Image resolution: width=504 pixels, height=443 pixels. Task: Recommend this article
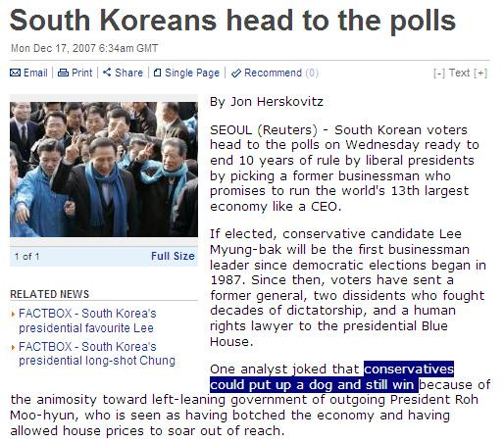pyautogui.click(x=273, y=73)
